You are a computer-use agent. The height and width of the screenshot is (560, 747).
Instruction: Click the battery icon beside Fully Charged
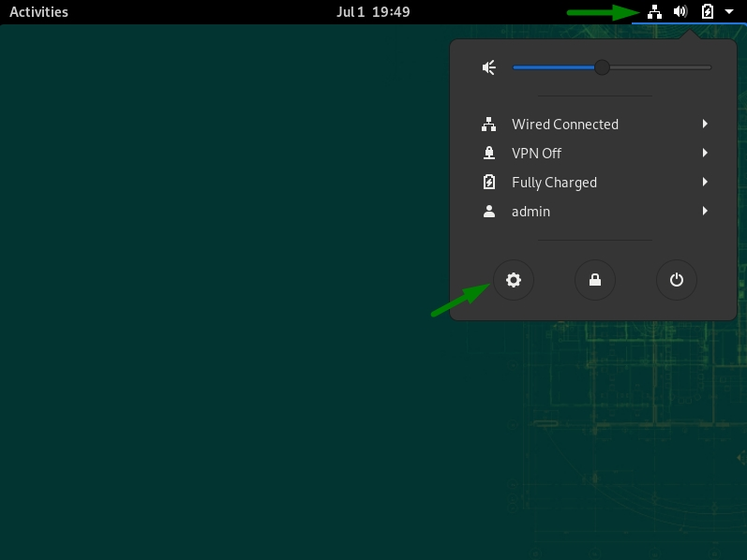click(x=489, y=183)
